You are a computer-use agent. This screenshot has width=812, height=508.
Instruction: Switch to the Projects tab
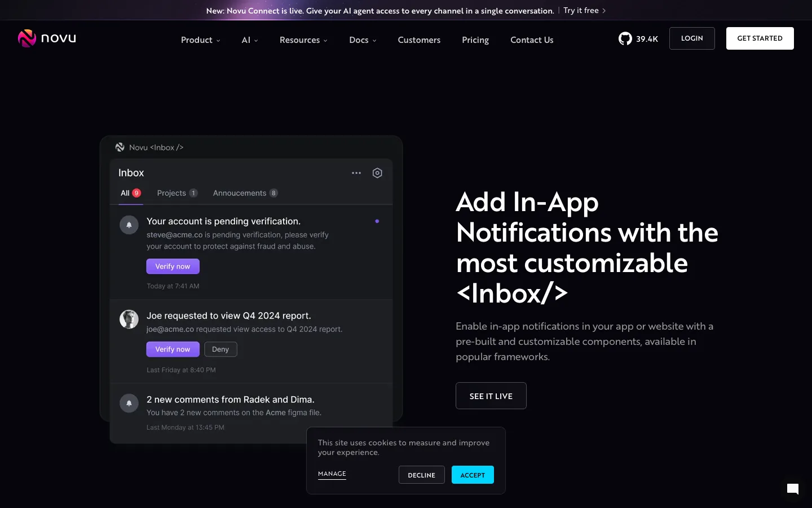coord(177,193)
